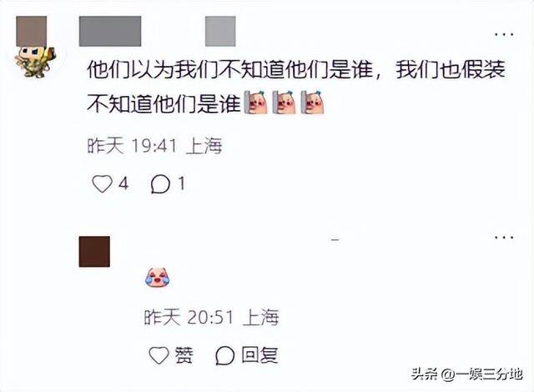Image resolution: width=534 pixels, height=392 pixels.
Task: Click the timestamp 昨天 20:51 上海
Action: (x=211, y=318)
